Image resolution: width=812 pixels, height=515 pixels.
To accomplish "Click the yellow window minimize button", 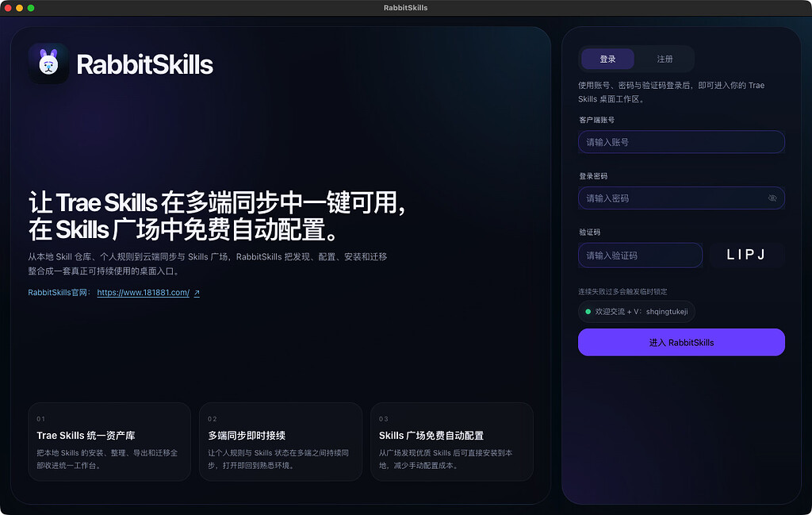I will pyautogui.click(x=20, y=8).
